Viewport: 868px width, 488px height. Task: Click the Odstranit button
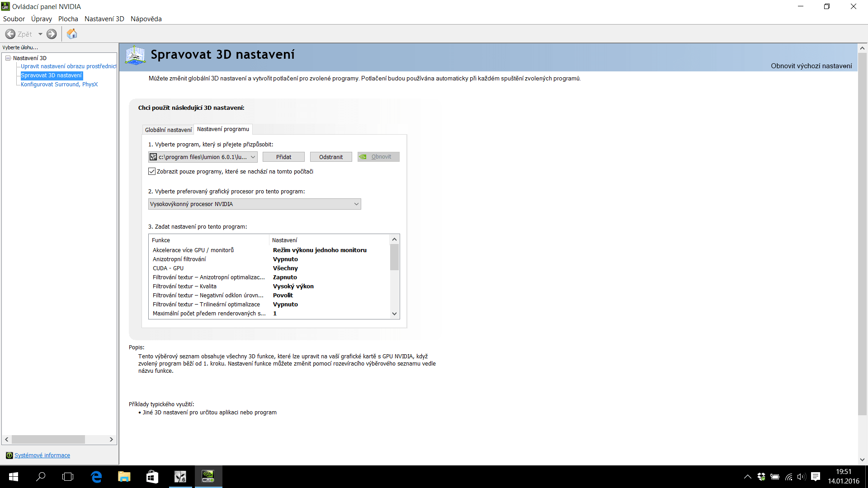pos(331,157)
